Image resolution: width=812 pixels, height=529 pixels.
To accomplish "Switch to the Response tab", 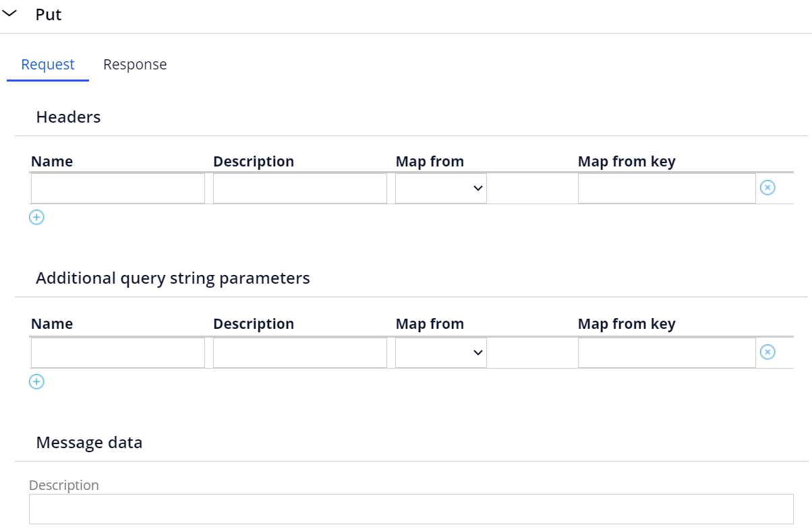I will tap(135, 64).
